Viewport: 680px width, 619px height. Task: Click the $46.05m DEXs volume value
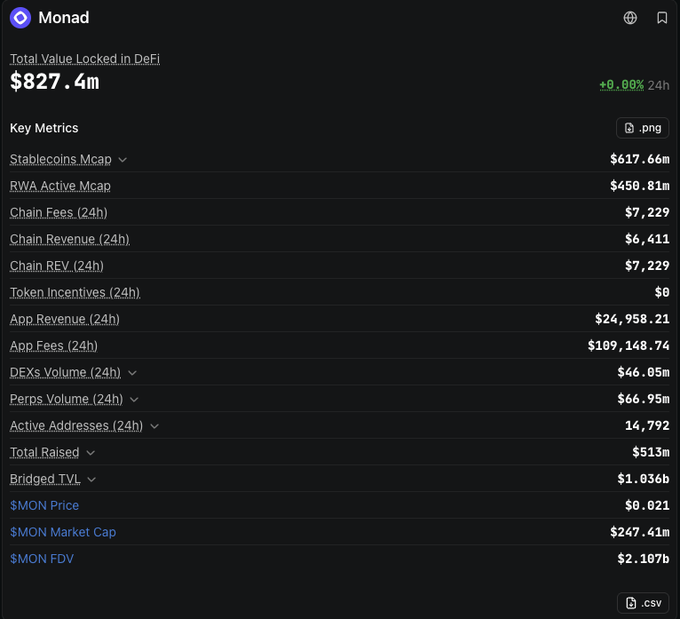click(644, 372)
